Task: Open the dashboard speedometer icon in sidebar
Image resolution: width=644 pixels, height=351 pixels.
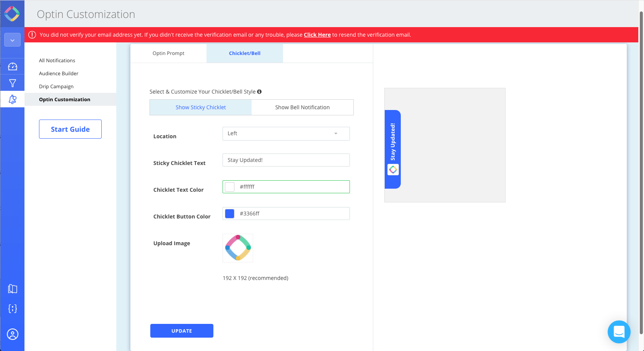Action: [x=13, y=66]
